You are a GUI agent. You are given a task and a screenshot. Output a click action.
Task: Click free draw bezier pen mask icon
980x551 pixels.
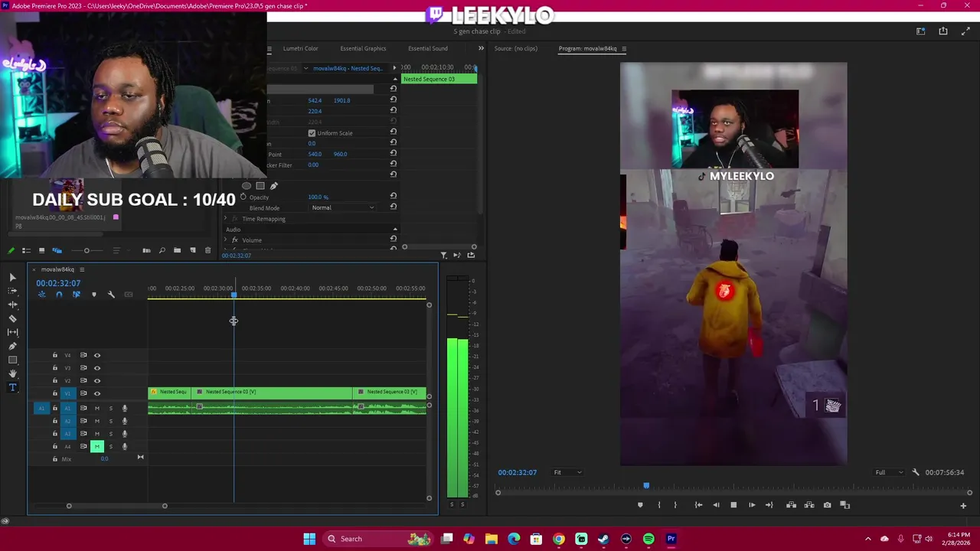(274, 186)
